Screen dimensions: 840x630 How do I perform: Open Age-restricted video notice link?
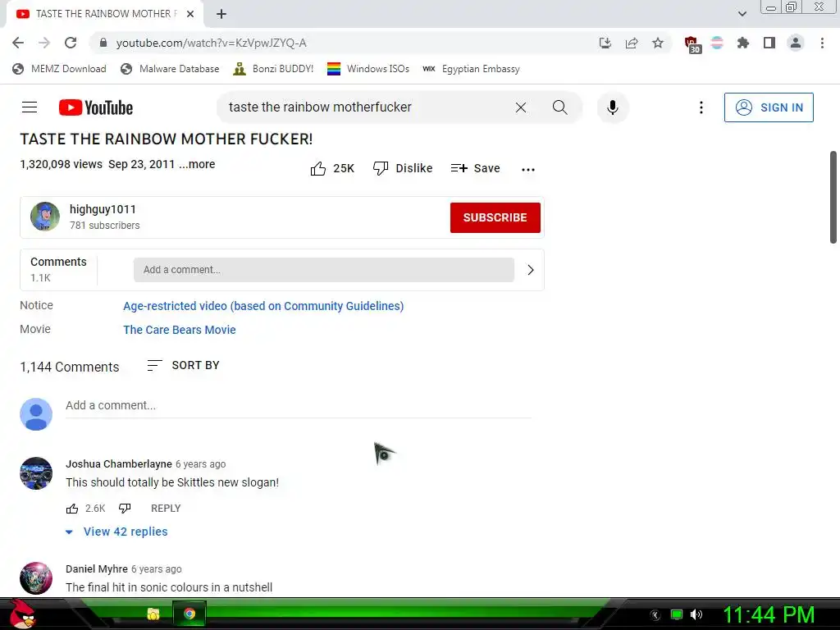263,306
